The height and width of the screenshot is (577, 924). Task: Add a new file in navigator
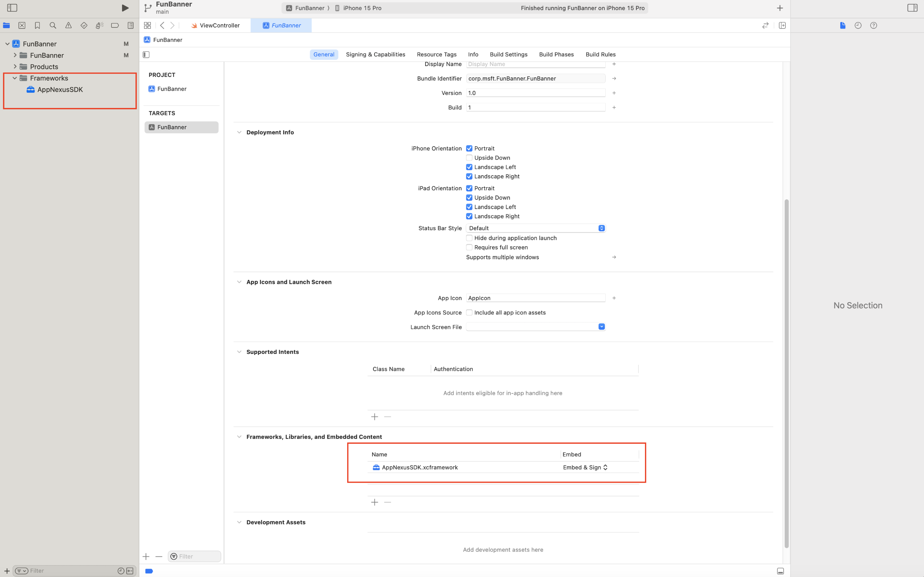6,571
